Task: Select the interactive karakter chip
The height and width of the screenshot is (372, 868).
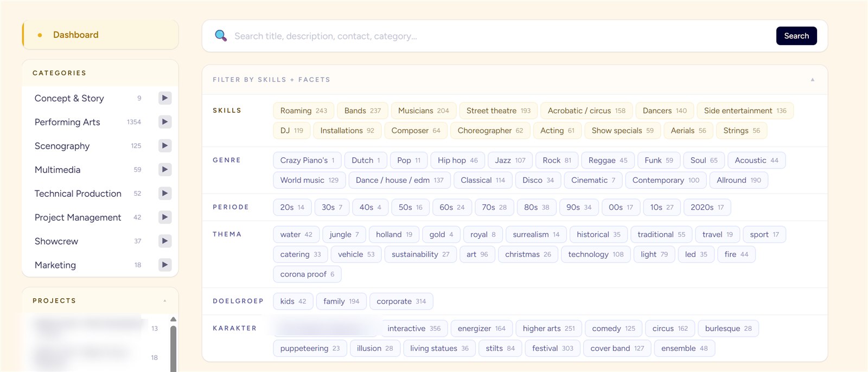Action: pyautogui.click(x=414, y=329)
